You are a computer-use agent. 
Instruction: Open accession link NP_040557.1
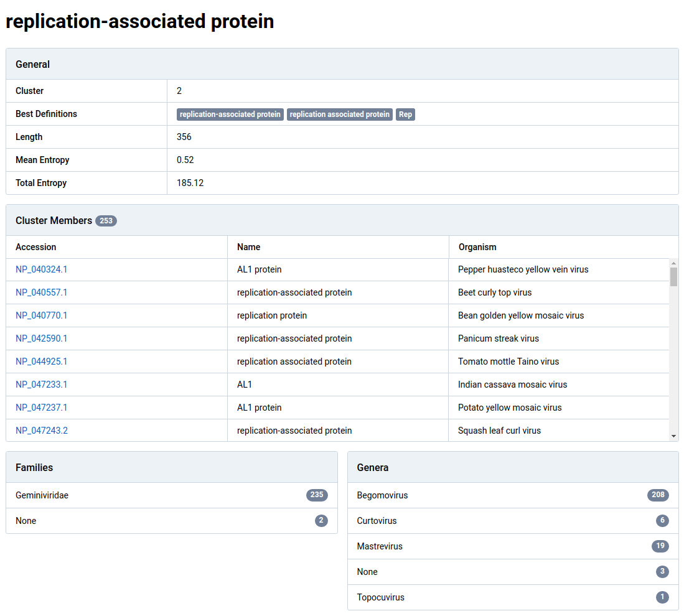(41, 292)
